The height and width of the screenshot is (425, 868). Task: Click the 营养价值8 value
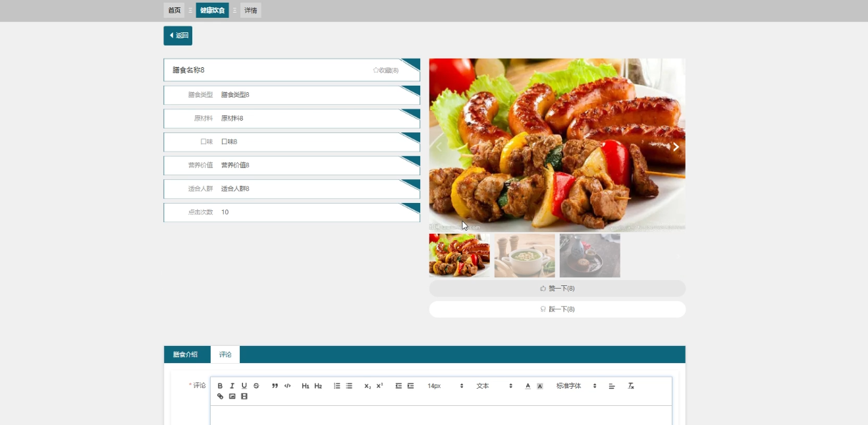(235, 165)
